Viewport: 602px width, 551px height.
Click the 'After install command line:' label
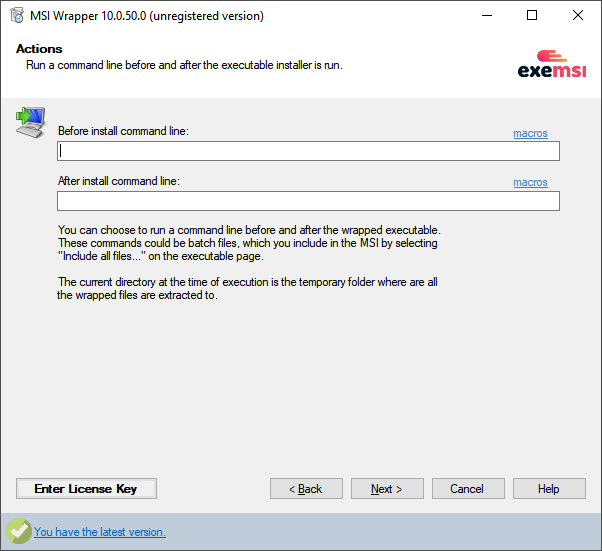click(119, 181)
